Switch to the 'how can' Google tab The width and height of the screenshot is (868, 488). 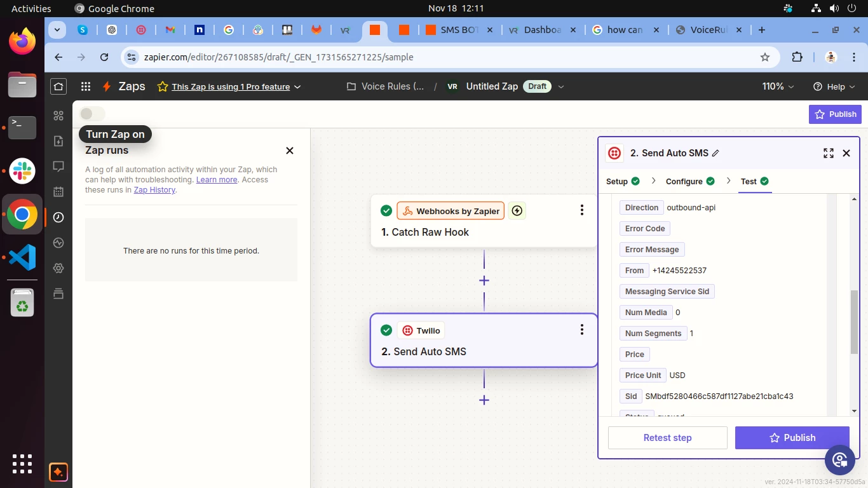pyautogui.click(x=625, y=30)
